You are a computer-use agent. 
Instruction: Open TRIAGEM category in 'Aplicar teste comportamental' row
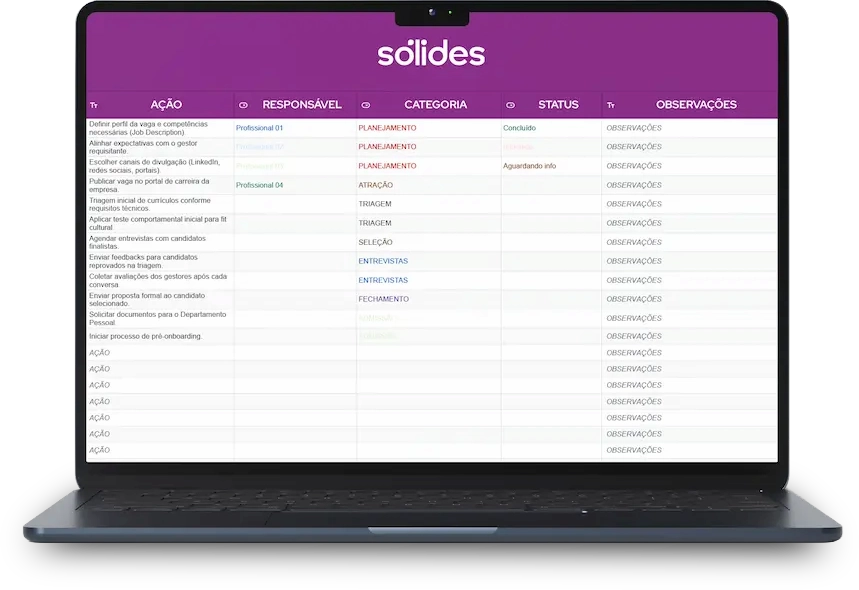coord(429,223)
